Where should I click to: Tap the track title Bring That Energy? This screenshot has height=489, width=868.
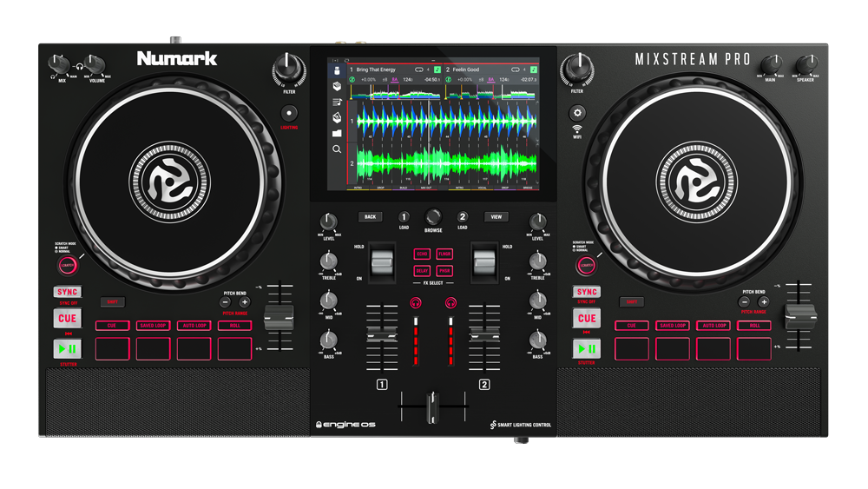[x=376, y=69]
